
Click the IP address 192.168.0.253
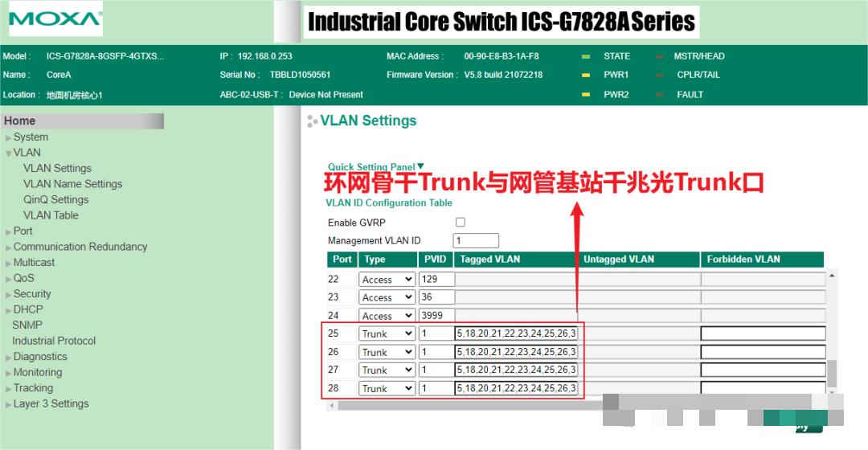click(265, 56)
